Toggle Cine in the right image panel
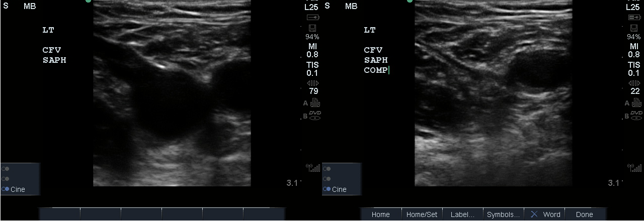 pos(339,189)
